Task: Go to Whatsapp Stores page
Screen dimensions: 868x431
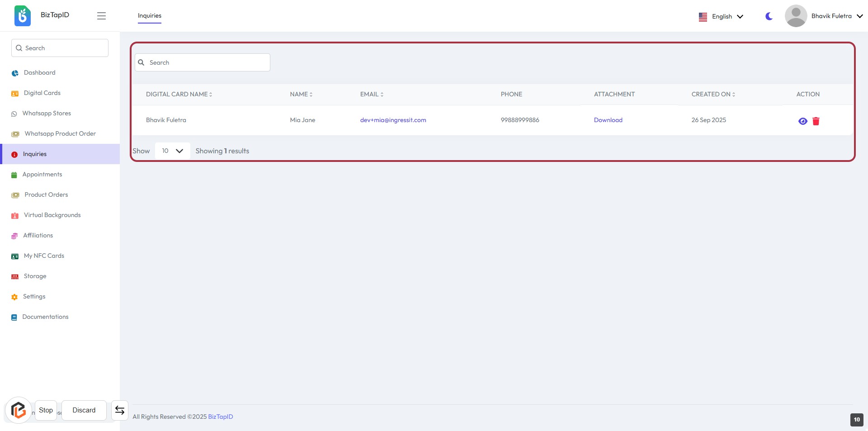Action: pyautogui.click(x=46, y=114)
